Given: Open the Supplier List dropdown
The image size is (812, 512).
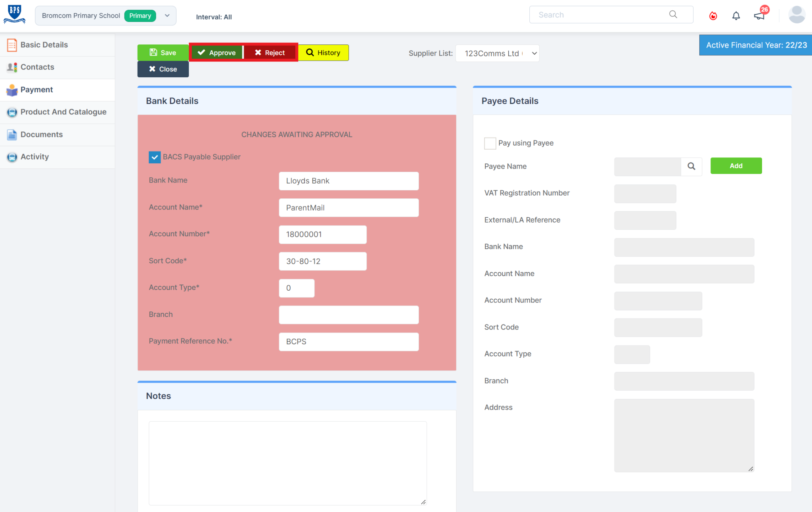Looking at the screenshot, I should (x=497, y=54).
